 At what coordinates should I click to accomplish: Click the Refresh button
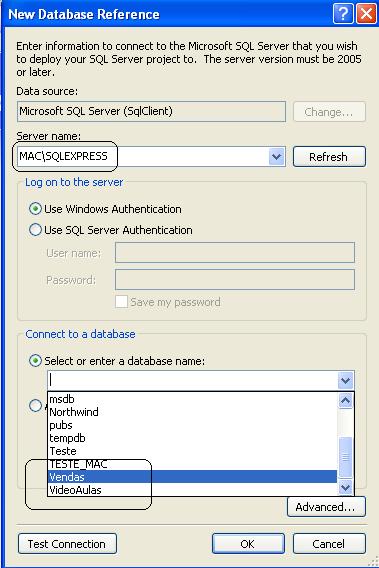pyautogui.click(x=329, y=157)
